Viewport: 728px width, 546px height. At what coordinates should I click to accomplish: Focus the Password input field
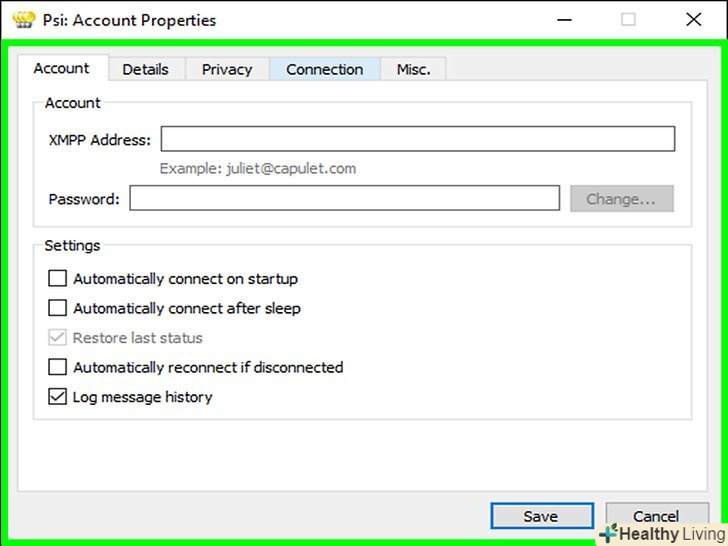pyautogui.click(x=344, y=198)
